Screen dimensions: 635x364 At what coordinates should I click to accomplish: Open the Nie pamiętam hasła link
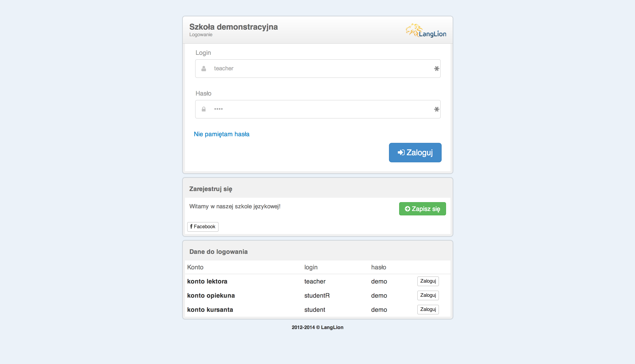[x=221, y=134]
